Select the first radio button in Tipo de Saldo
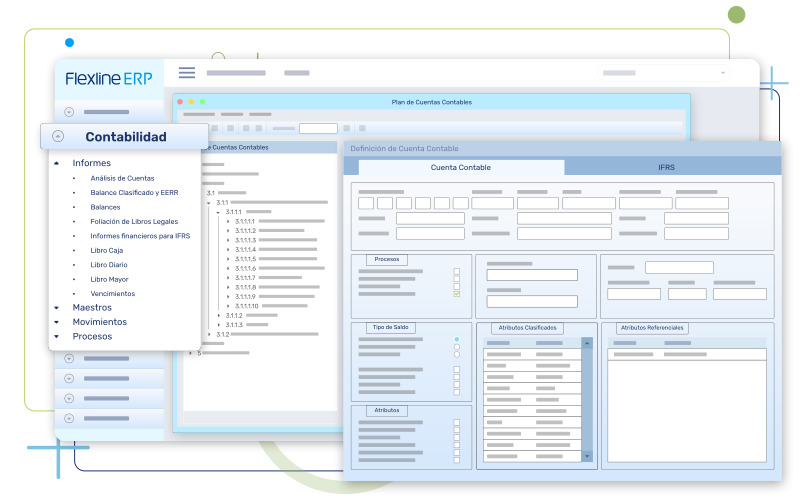The width and height of the screenshot is (800, 500). click(x=457, y=339)
